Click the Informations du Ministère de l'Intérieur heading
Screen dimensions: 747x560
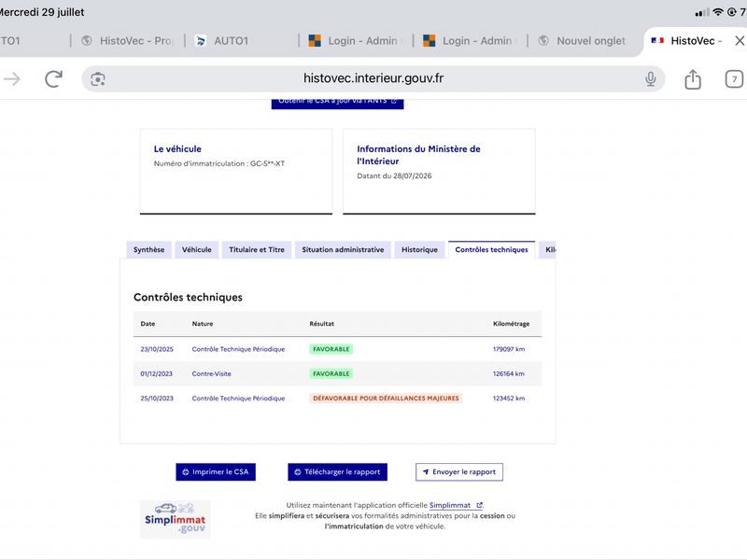coord(418,155)
